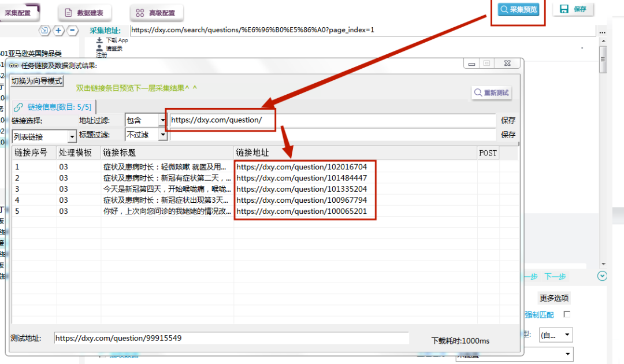Toggle the 强制匹配 checkbox
The height and width of the screenshot is (364, 624).
click(567, 314)
